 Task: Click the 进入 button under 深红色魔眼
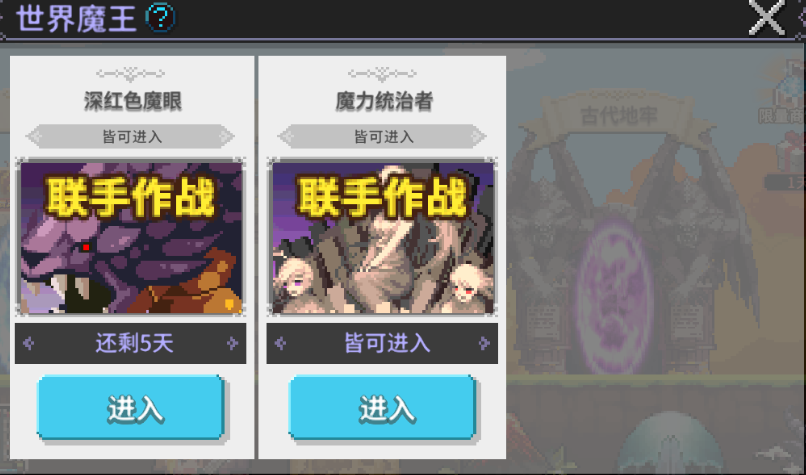[131, 408]
